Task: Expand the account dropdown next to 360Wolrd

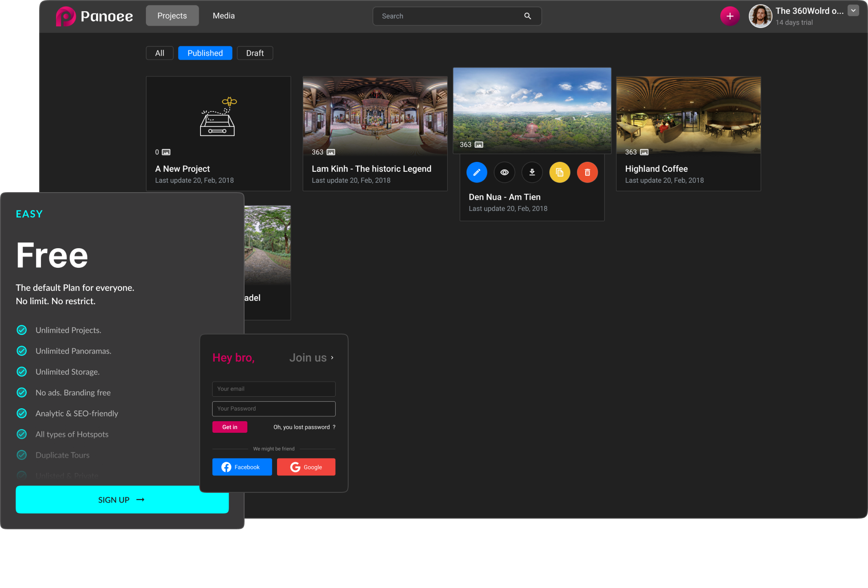Action: (853, 10)
